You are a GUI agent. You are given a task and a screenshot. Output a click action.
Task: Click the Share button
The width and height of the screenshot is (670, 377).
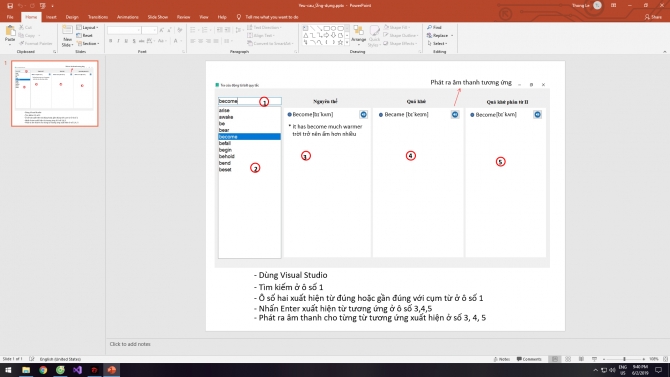tap(653, 17)
